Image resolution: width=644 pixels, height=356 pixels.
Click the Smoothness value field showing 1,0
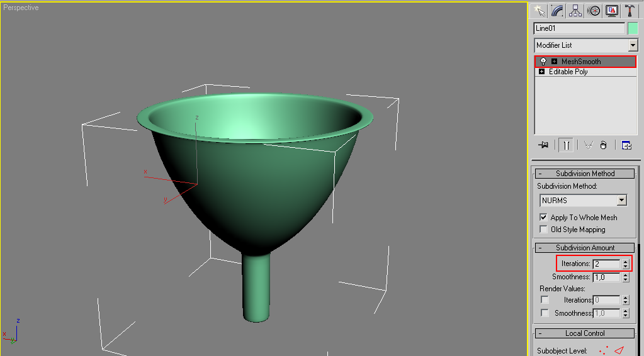click(606, 277)
